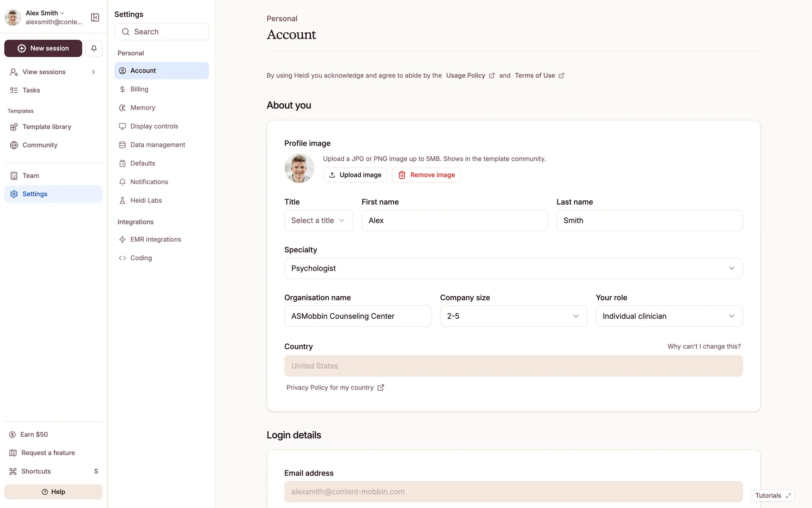
Task: Click the First name input field
Action: 454,221
